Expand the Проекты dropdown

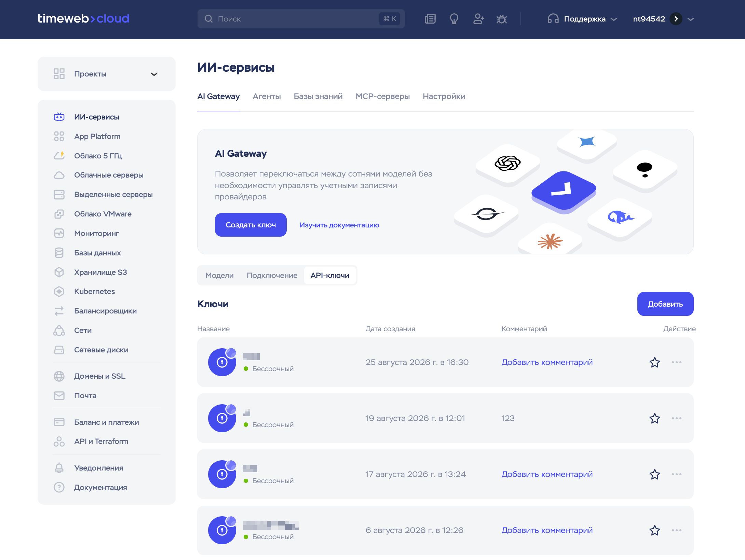(x=107, y=74)
